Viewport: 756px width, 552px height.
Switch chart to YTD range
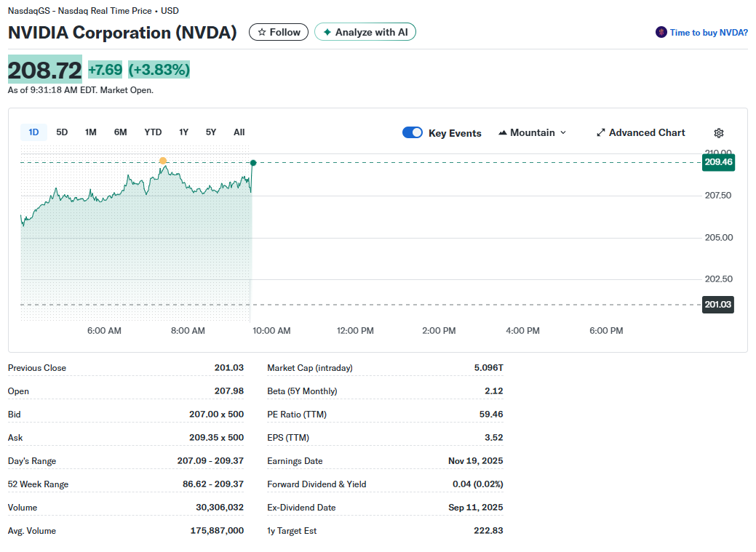153,132
